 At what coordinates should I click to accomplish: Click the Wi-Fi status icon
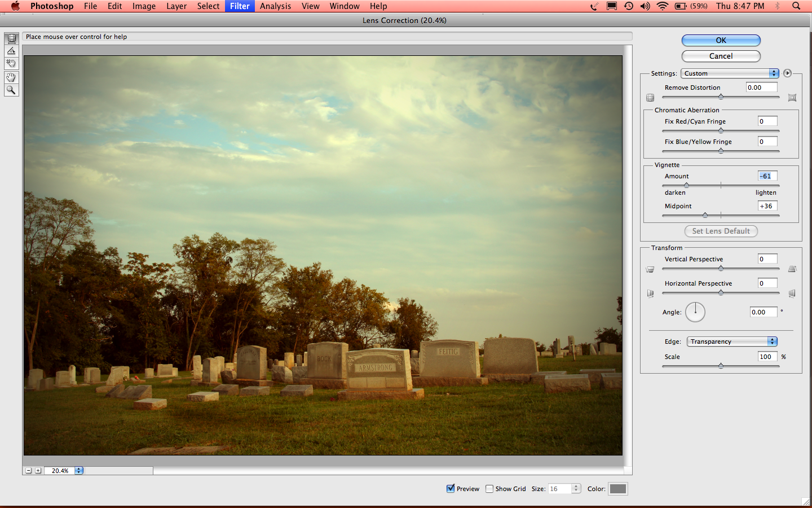[x=663, y=6]
